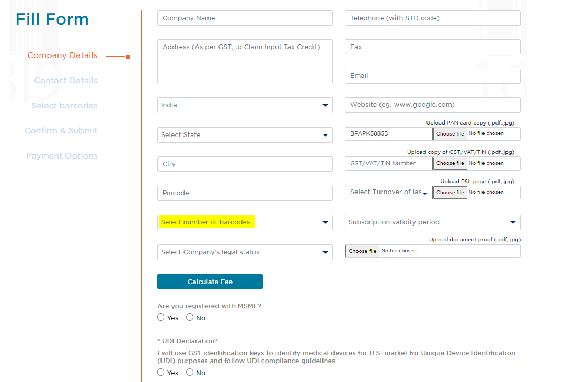
Task: Click 'Upload PAN card copy (.pdf,.jpg)' label
Action: pos(470,123)
